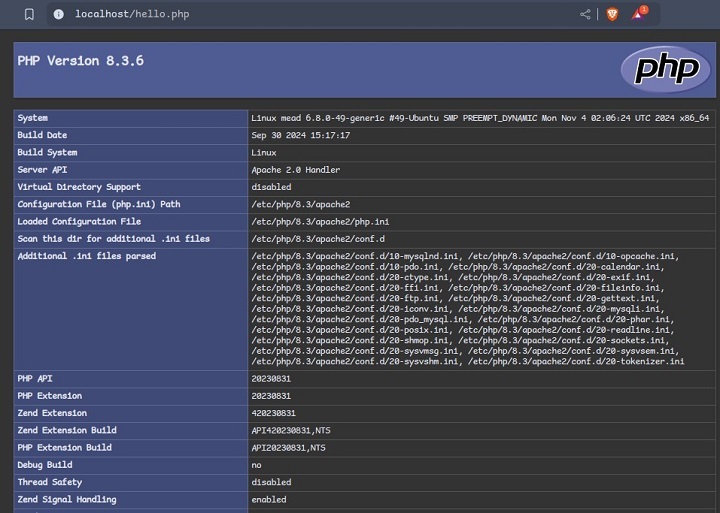This screenshot has height=513, width=720.
Task: Open site information for localhost
Action: tap(58, 14)
